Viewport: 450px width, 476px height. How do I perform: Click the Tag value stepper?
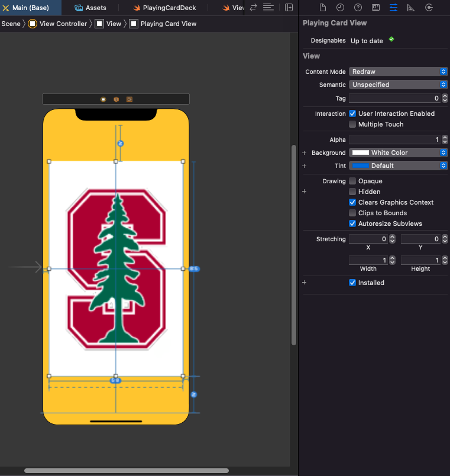coord(445,98)
